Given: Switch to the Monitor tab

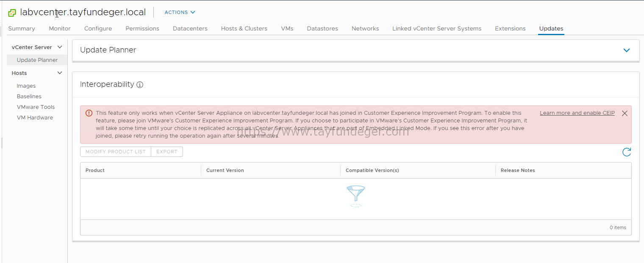Looking at the screenshot, I should [60, 28].
